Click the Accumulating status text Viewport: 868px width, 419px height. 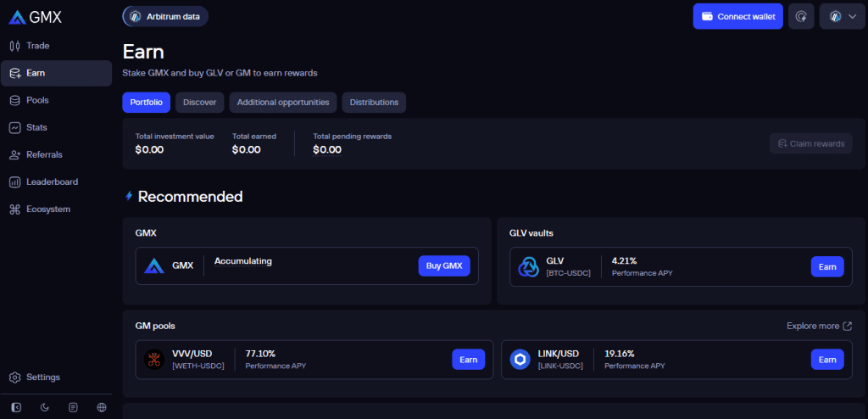pyautogui.click(x=243, y=261)
